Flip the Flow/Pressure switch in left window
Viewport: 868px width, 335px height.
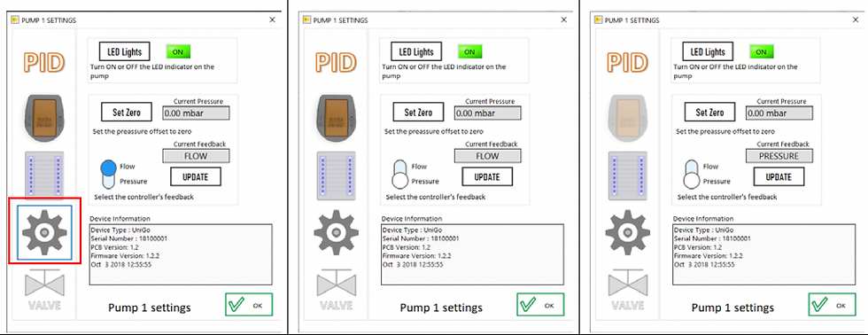tap(109, 174)
